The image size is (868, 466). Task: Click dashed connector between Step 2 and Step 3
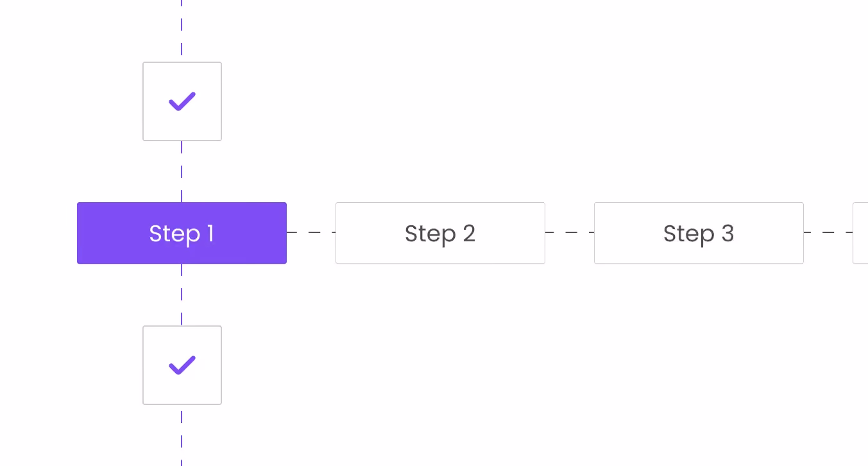point(570,232)
